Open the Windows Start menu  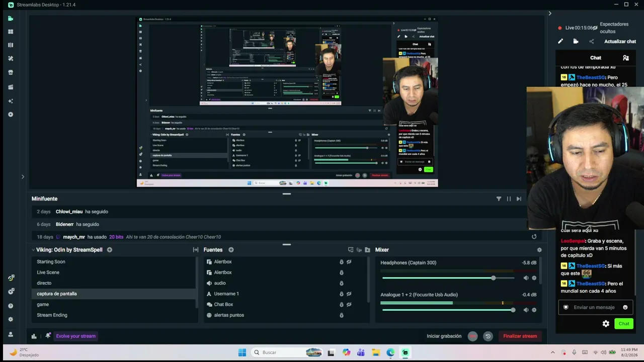point(242,352)
